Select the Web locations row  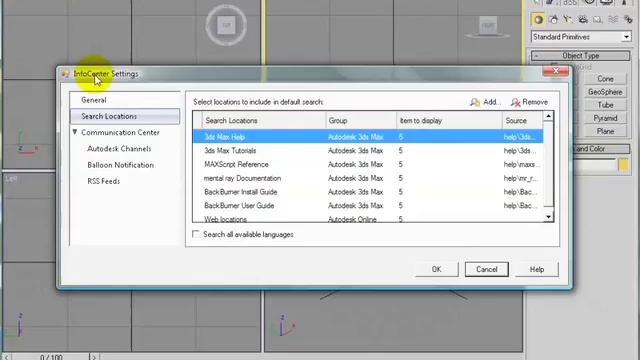point(368,219)
